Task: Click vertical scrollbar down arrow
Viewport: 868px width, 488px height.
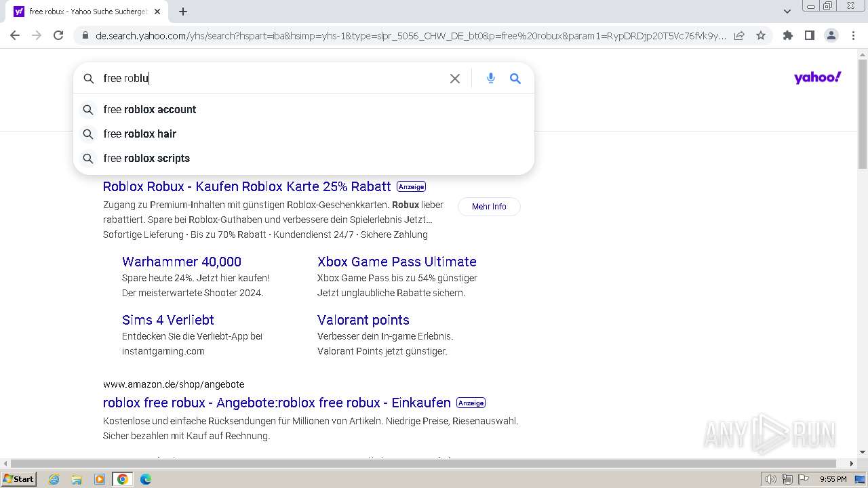Action: pos(863,452)
